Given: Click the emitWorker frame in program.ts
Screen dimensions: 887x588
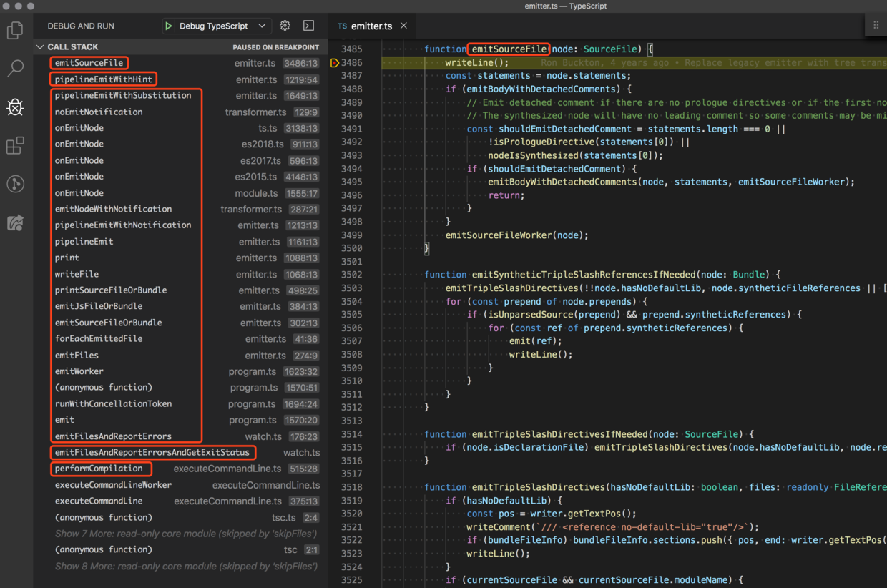Looking at the screenshot, I should click(x=79, y=371).
